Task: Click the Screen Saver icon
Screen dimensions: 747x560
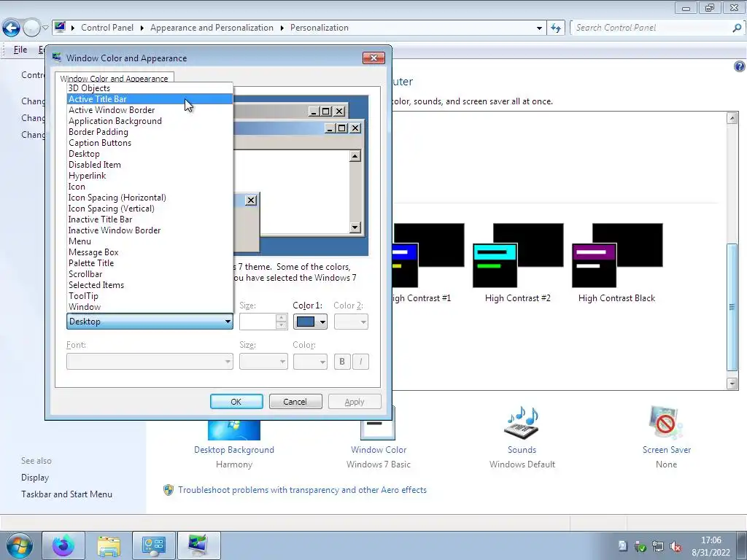Action: point(666,423)
